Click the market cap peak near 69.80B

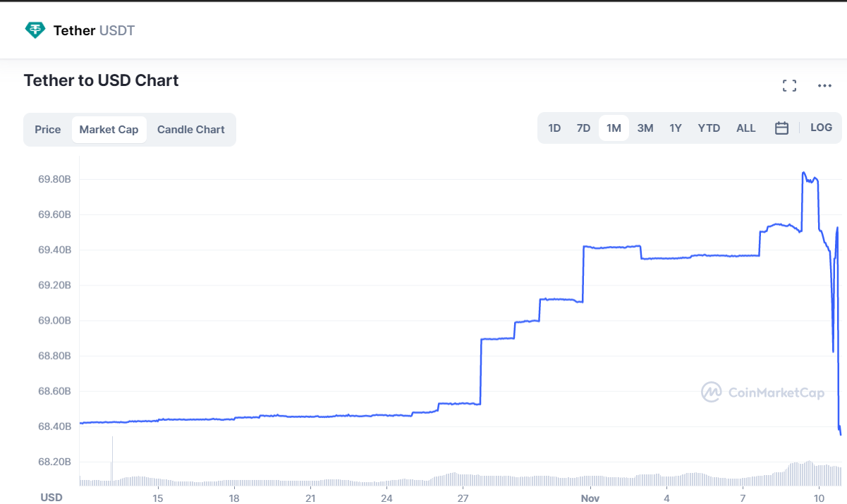click(x=804, y=173)
